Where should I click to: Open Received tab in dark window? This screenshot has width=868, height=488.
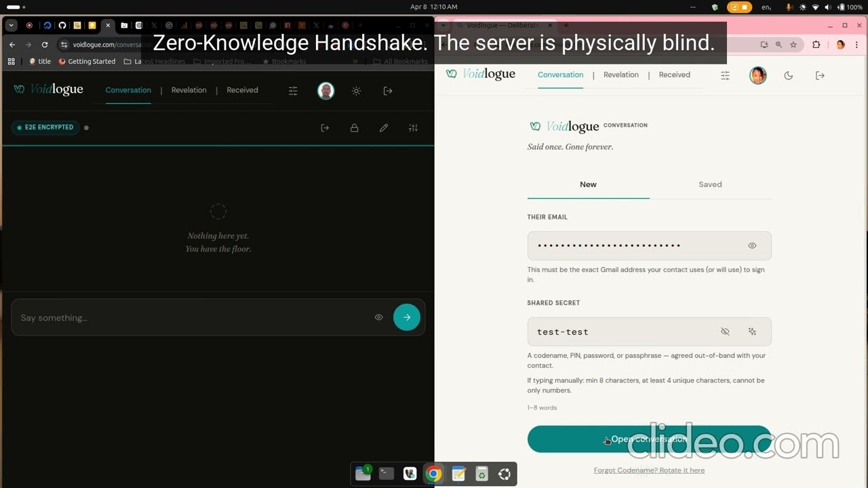pos(242,90)
